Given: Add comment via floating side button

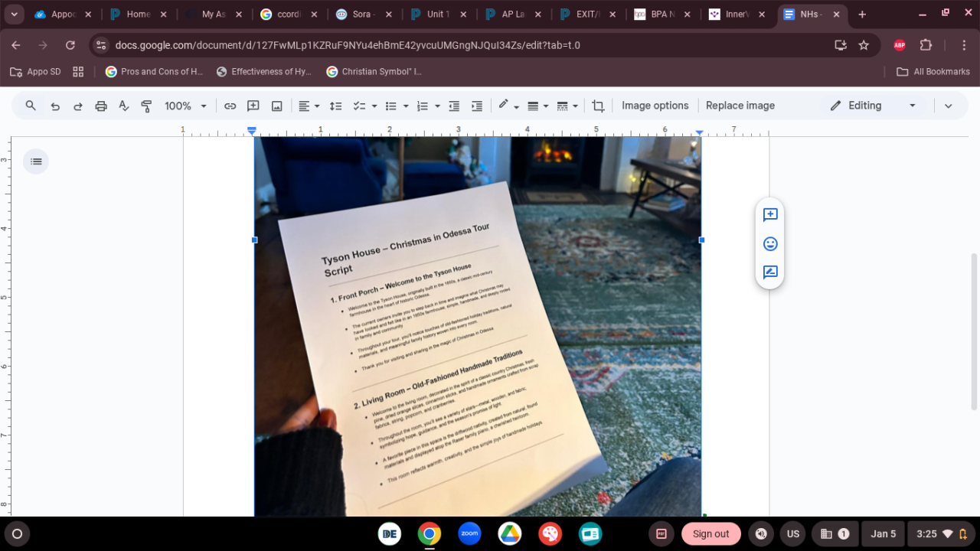Looking at the screenshot, I should (770, 214).
